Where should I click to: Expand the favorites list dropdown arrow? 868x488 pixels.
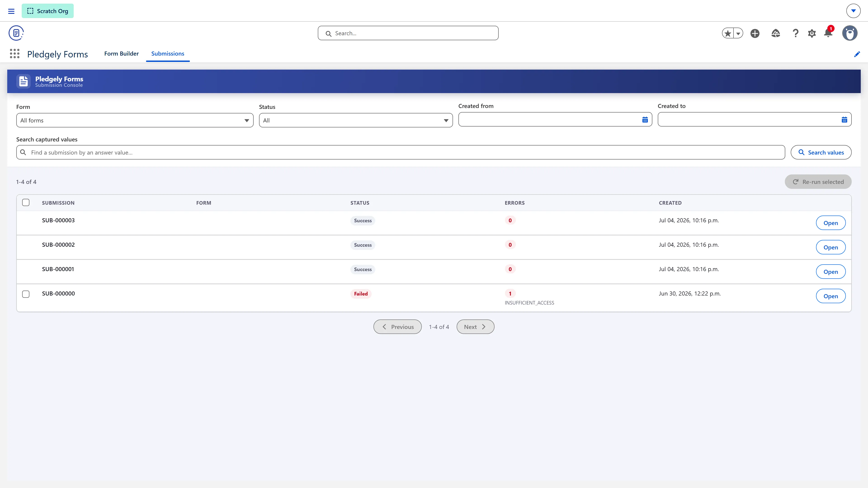(x=738, y=33)
